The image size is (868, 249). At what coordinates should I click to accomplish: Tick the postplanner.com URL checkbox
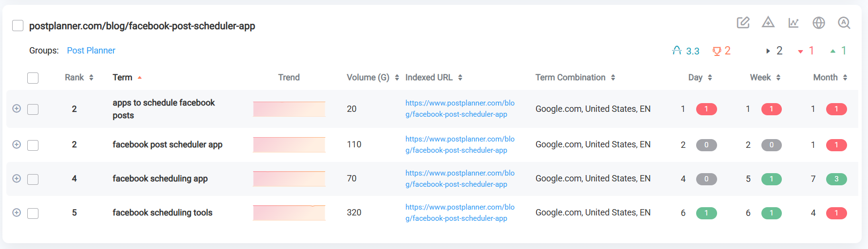(18, 26)
